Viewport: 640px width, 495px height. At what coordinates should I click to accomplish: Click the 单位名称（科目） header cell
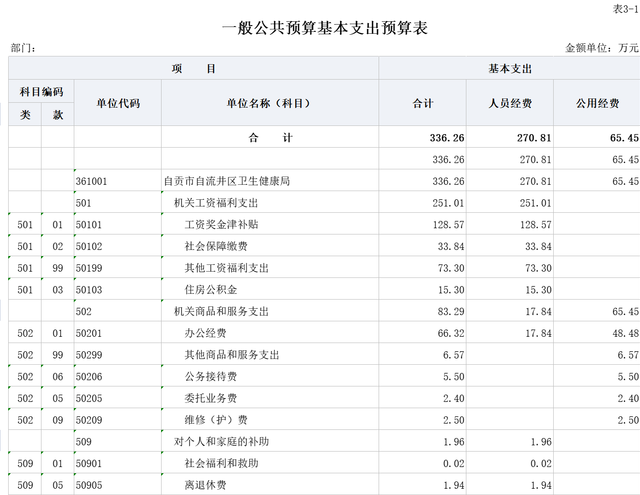[x=269, y=103]
